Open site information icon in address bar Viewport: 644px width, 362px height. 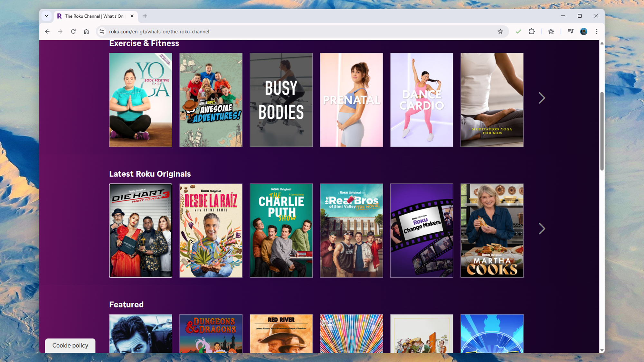pyautogui.click(x=102, y=32)
